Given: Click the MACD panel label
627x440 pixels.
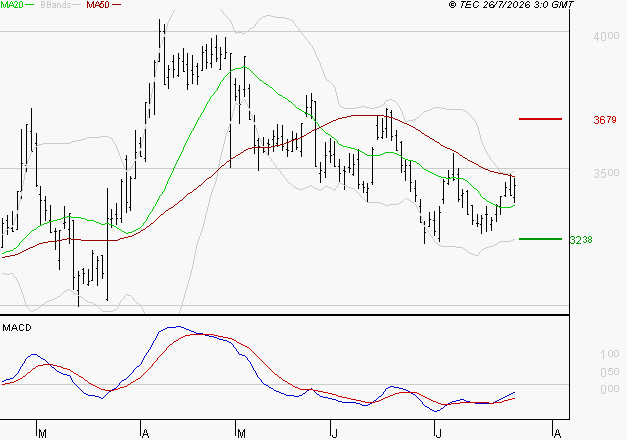Looking at the screenshot, I should tap(17, 328).
